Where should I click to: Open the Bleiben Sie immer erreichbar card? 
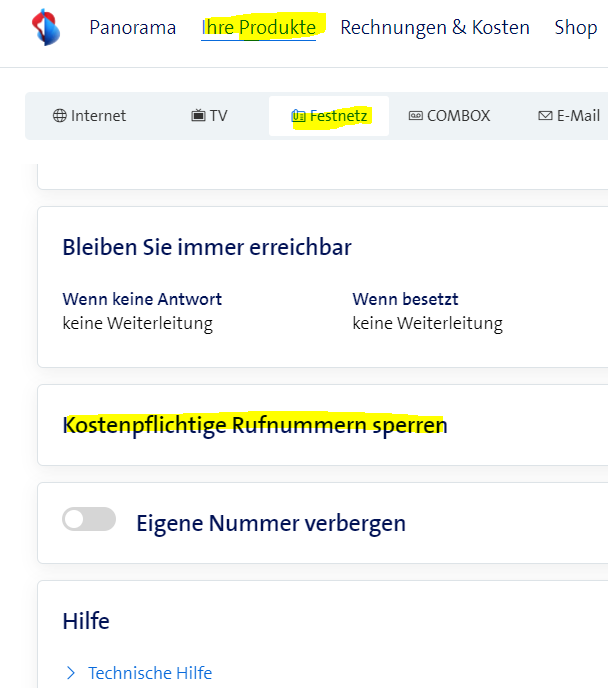pos(207,247)
